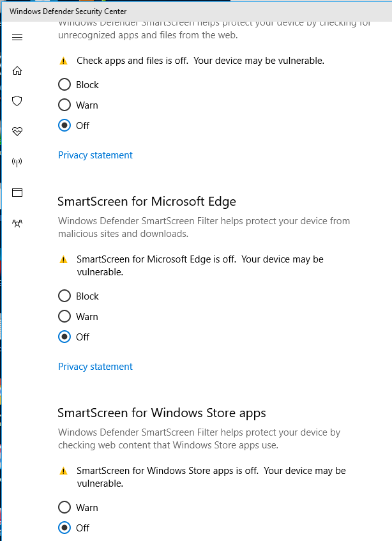The image size is (392, 541).
Task: Open Family options people icon
Action: (17, 223)
